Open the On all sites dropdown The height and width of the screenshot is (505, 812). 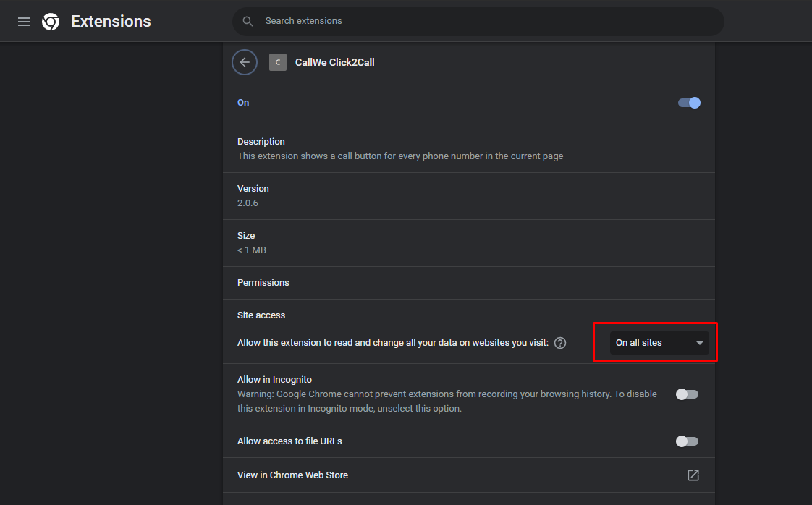(659, 343)
